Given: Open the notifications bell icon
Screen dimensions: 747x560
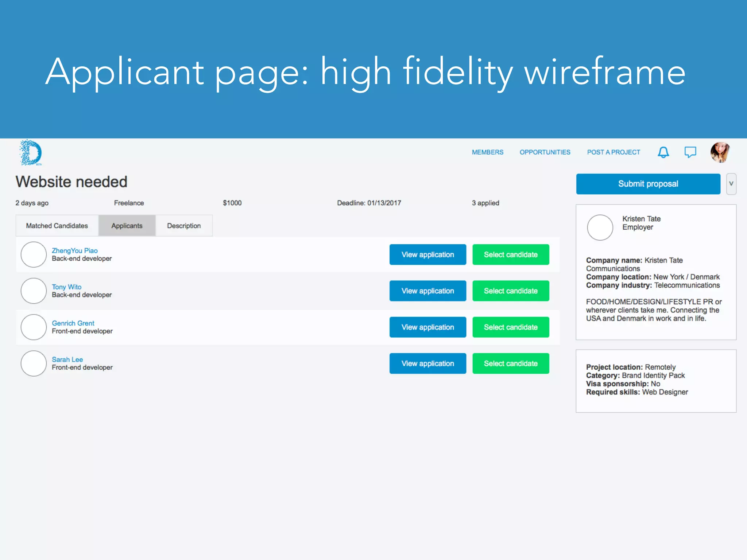Looking at the screenshot, I should pos(663,152).
